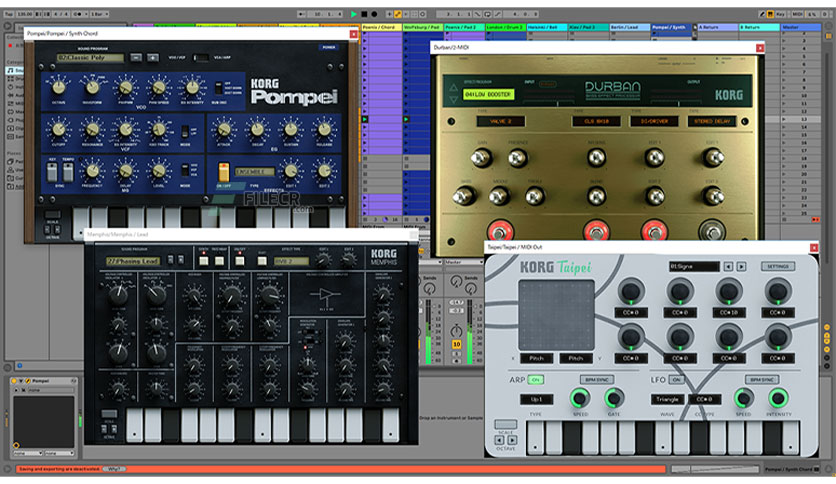Click the Durban TREBLE knob
Viewport: 836px width, 484px height.
coord(534,197)
